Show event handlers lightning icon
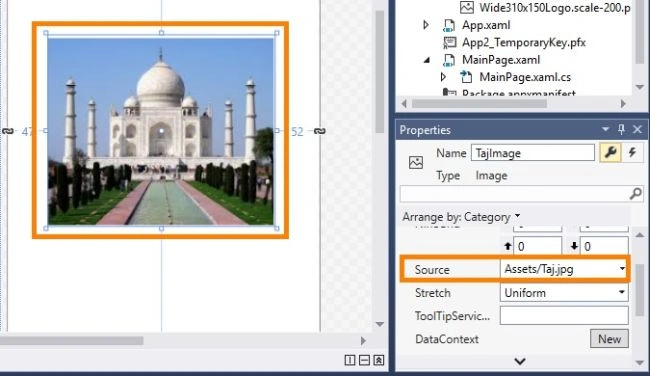Screen dimensions: 650x376 [632, 153]
